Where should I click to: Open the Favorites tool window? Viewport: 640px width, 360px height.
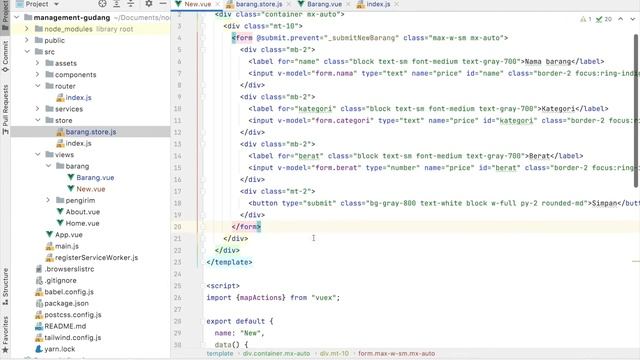tap(5, 335)
